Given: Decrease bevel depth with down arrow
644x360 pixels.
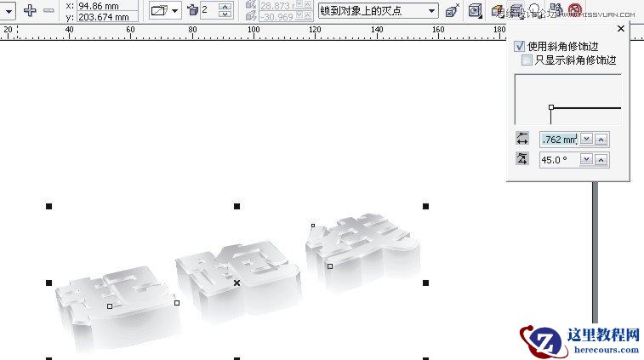Looking at the screenshot, I should [x=586, y=139].
